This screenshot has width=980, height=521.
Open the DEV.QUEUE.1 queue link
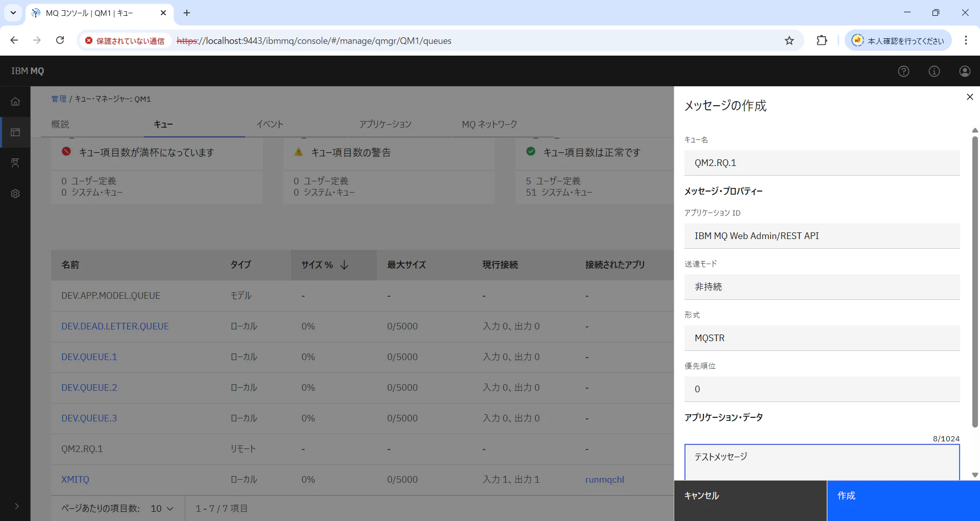(89, 357)
